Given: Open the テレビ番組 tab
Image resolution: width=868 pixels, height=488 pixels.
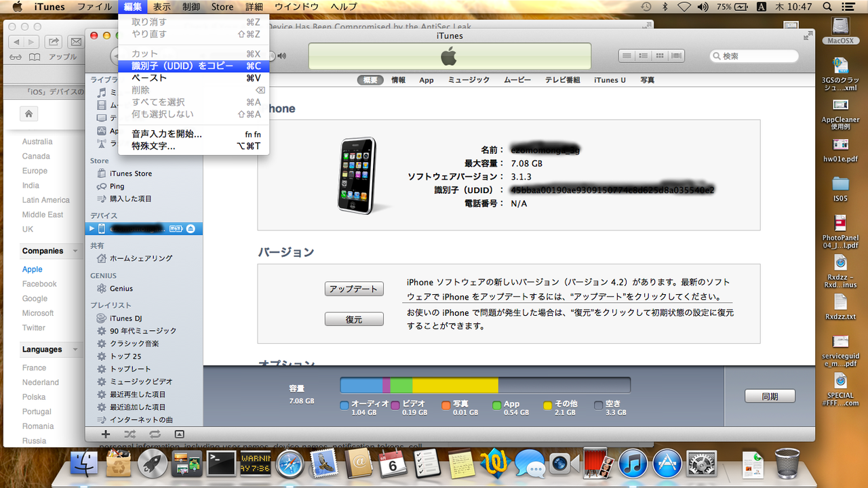Looking at the screenshot, I should 563,80.
